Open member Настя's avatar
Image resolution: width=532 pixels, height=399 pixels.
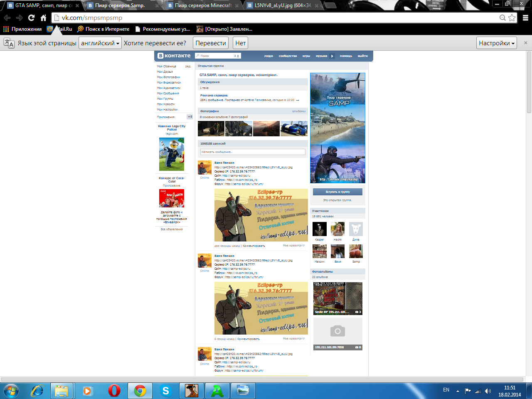(x=337, y=229)
